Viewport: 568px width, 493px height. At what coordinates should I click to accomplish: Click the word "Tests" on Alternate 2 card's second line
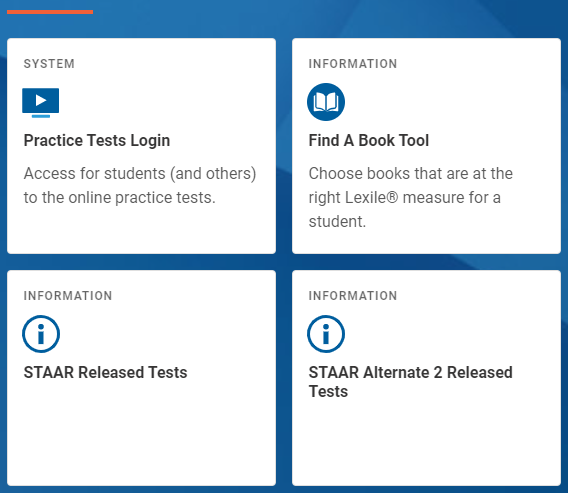tap(328, 392)
